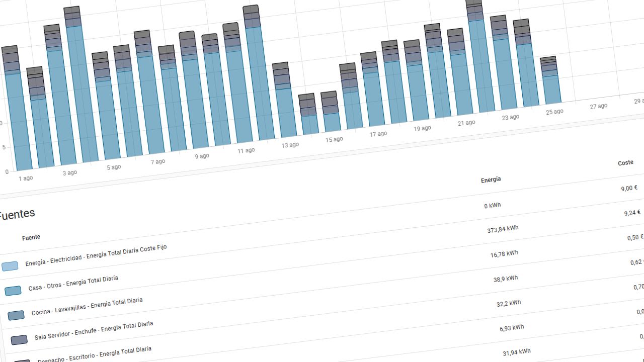
Task: Select Sala Servidor - Enchufe source name
Action: 94,330
